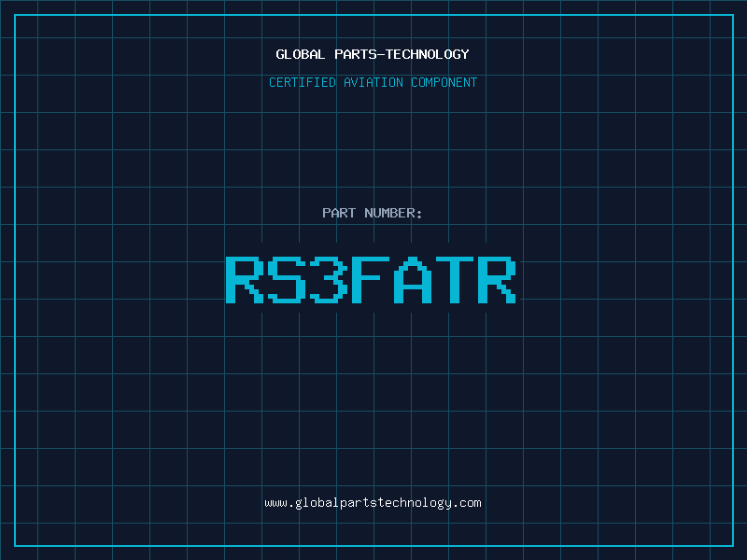This screenshot has width=747, height=560.
Task: Click the word PART in the label
Action: (339, 213)
